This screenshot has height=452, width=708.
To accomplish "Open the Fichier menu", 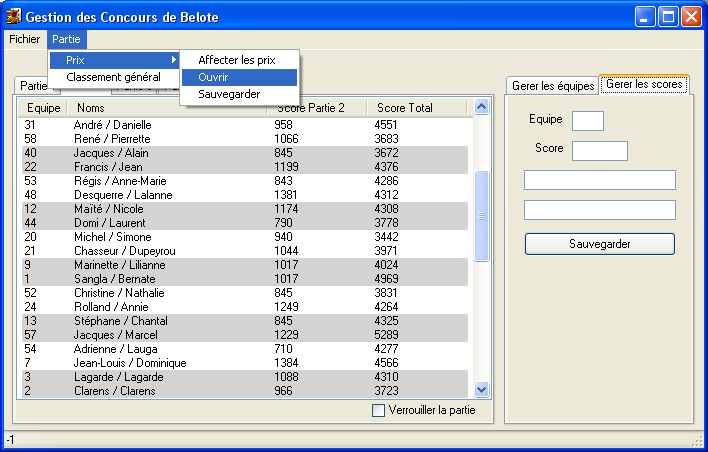I will [x=24, y=39].
